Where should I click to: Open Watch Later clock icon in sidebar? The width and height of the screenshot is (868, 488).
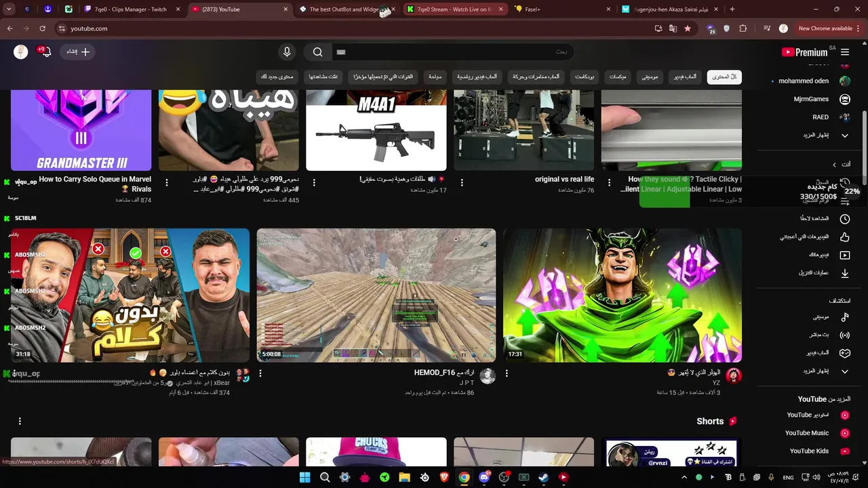[845, 219]
